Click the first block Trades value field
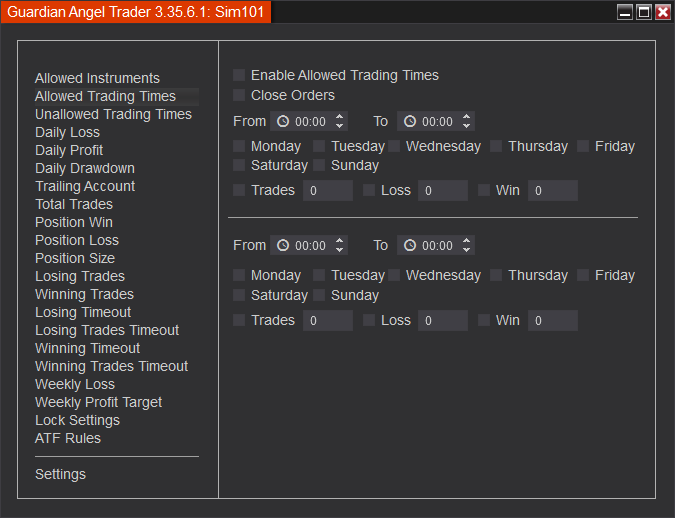675x518 pixels. coord(328,190)
